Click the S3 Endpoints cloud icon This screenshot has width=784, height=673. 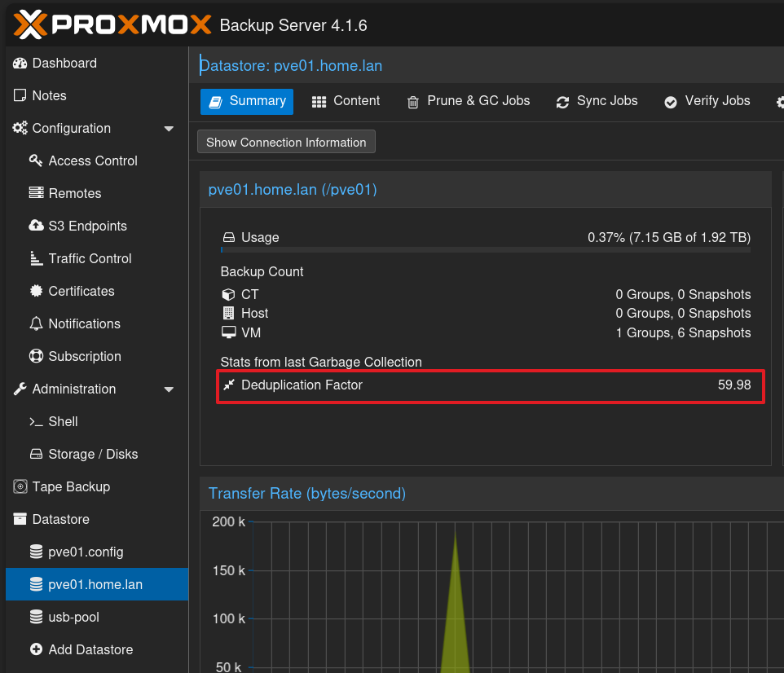pos(36,227)
